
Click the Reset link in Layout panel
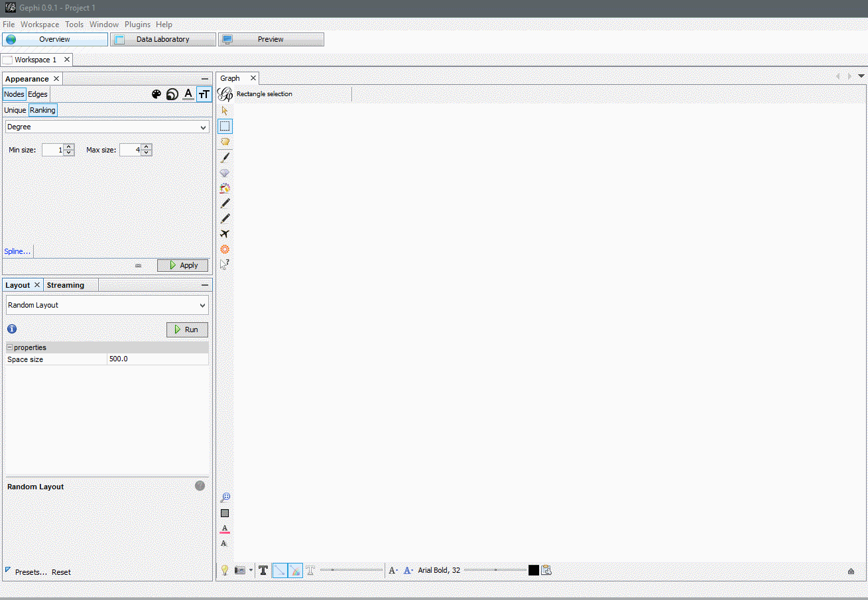point(61,572)
